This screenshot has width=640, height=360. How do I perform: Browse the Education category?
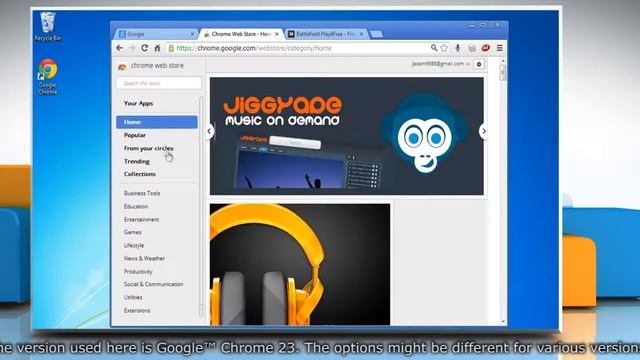click(x=136, y=207)
